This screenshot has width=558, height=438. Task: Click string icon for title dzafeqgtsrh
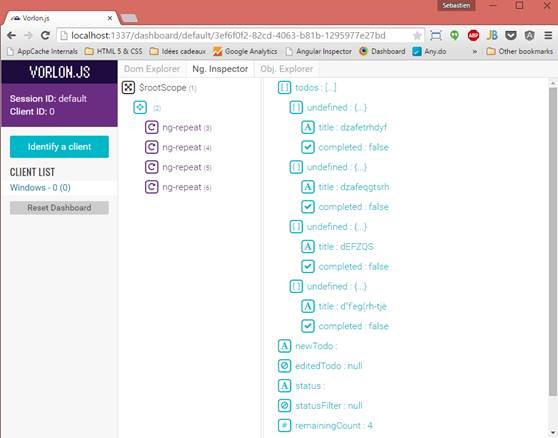click(308, 187)
